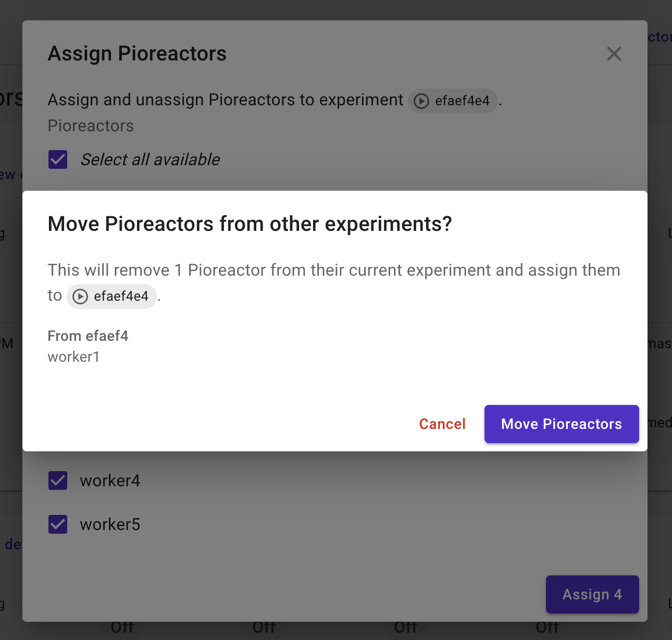
Task: Click efaef4e4 chip text in Move dialog
Action: (x=121, y=297)
